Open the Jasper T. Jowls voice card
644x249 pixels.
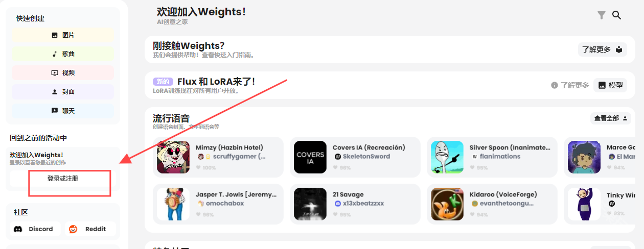218,204
